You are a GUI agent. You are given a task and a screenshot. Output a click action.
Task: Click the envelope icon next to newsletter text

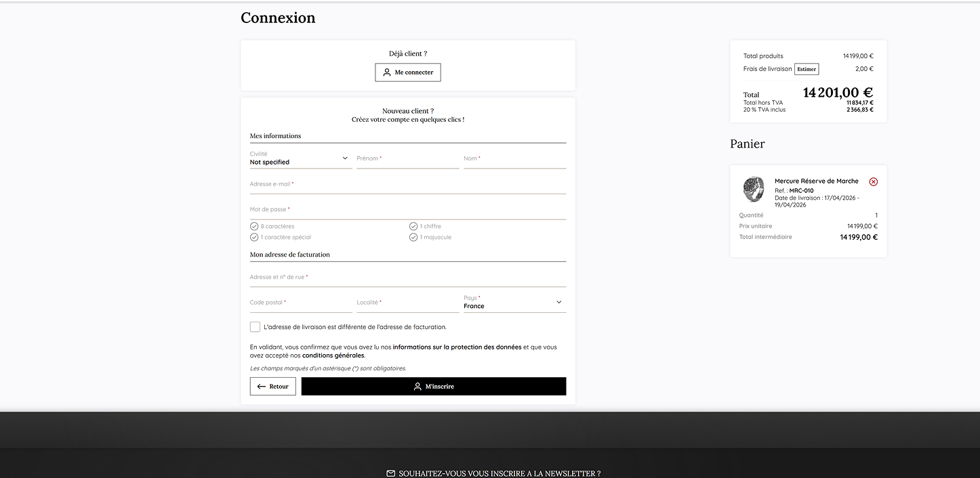pos(390,473)
